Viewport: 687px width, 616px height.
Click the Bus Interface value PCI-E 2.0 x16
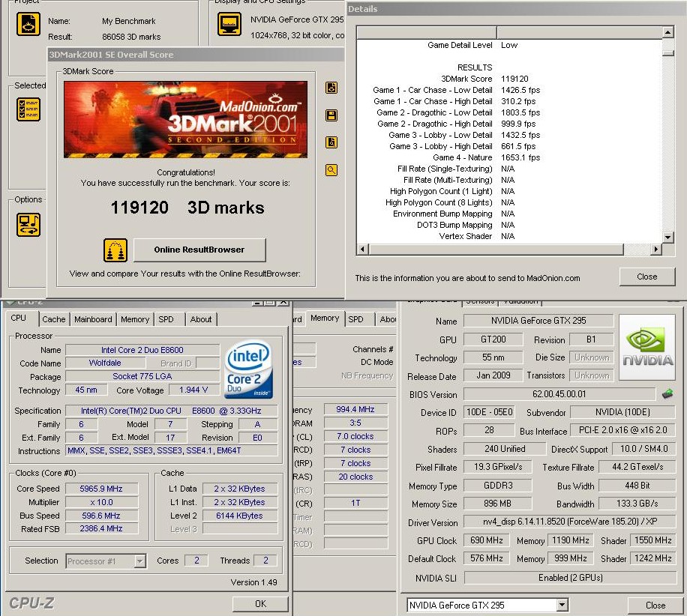pos(623,430)
